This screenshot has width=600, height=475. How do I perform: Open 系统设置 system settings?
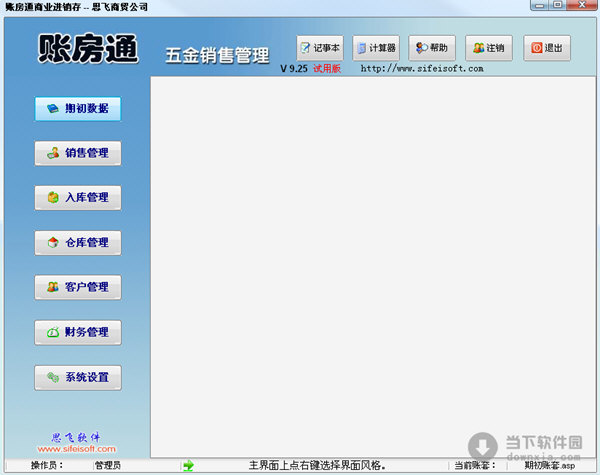pyautogui.click(x=78, y=377)
